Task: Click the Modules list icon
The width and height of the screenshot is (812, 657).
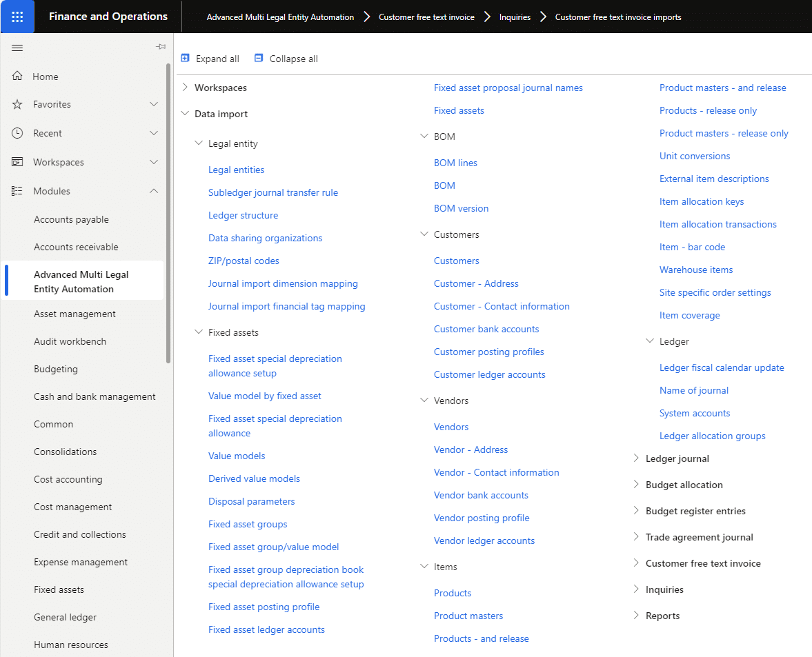Action: click(17, 191)
